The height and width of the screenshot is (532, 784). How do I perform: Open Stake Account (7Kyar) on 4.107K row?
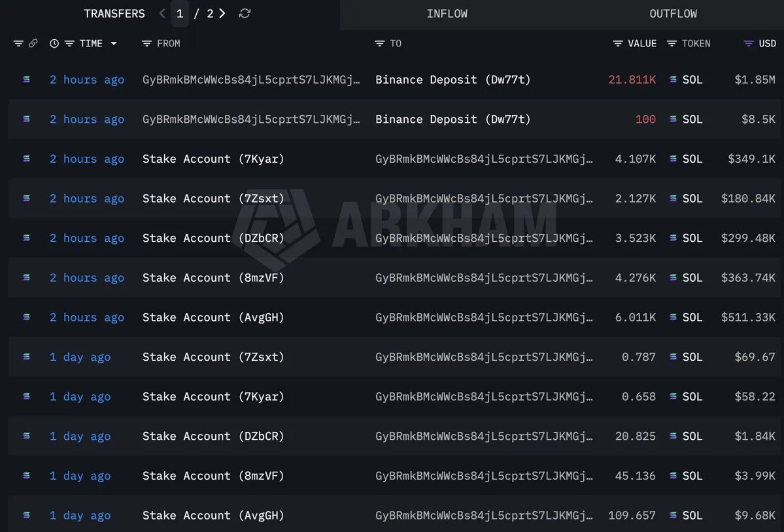pyautogui.click(x=214, y=158)
